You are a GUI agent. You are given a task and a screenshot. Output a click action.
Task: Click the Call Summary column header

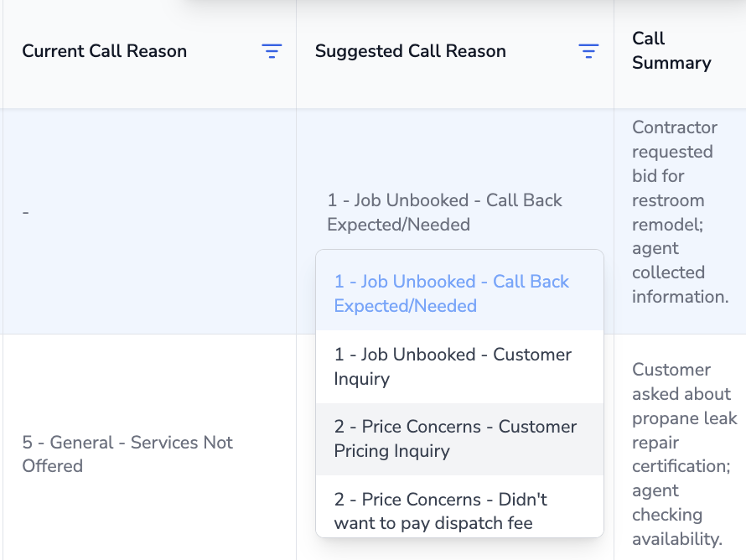671,51
